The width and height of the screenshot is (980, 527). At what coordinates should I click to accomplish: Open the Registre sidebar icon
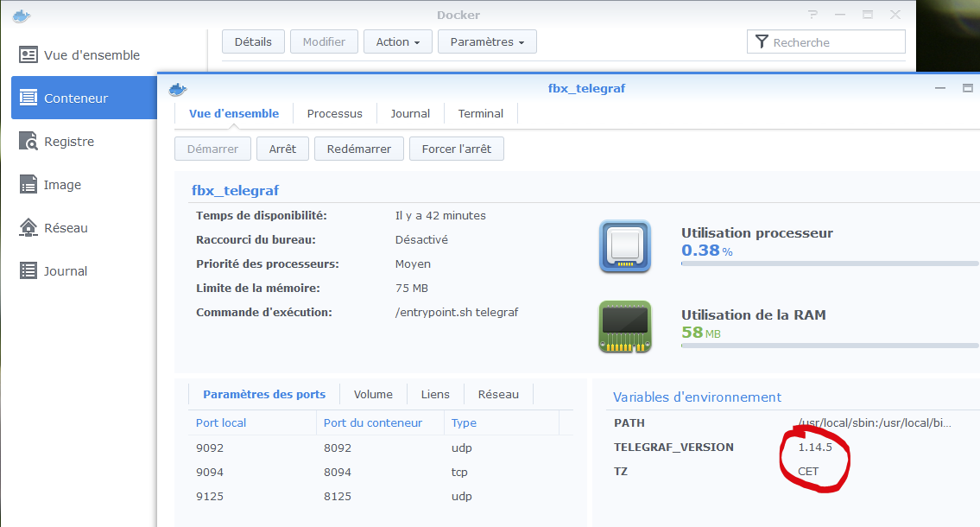tap(29, 142)
